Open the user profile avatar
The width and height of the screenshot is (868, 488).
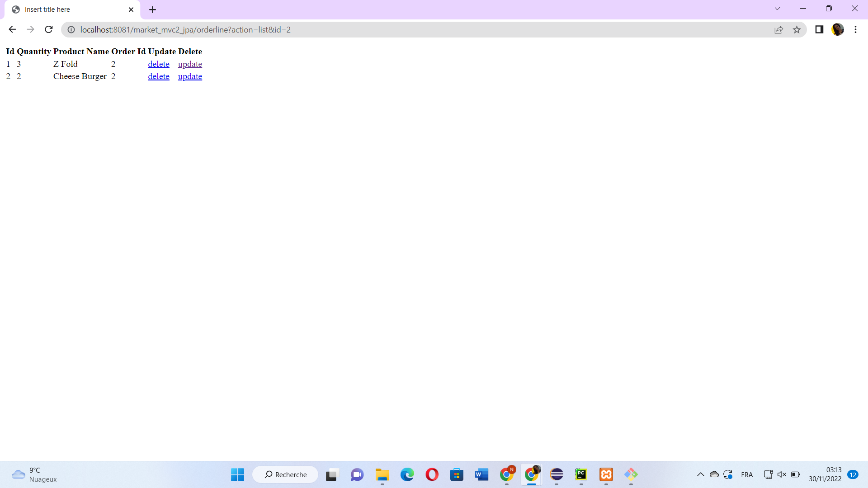pos(837,29)
